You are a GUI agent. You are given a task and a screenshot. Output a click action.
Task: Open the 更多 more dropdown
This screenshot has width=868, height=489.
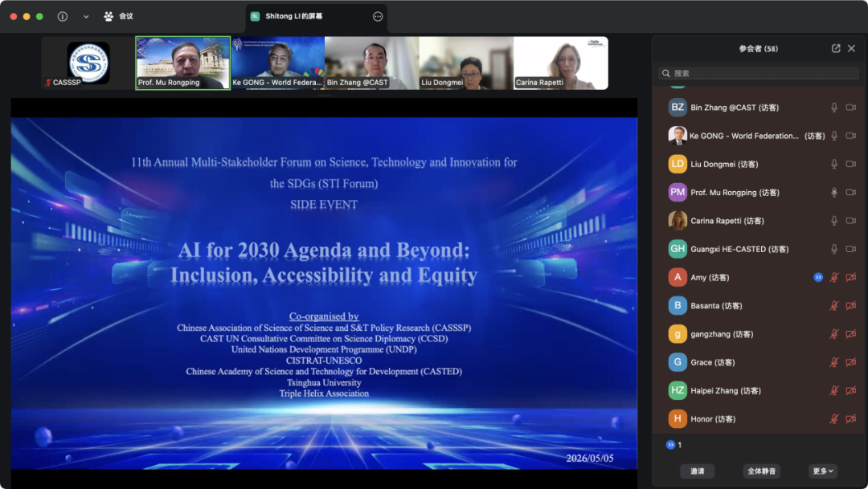(823, 471)
